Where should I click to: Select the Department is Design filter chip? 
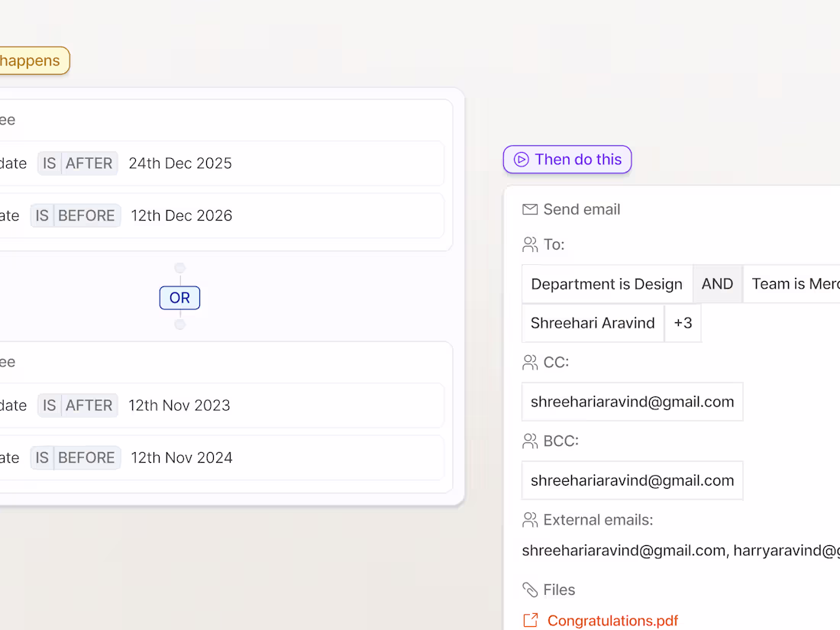click(607, 284)
